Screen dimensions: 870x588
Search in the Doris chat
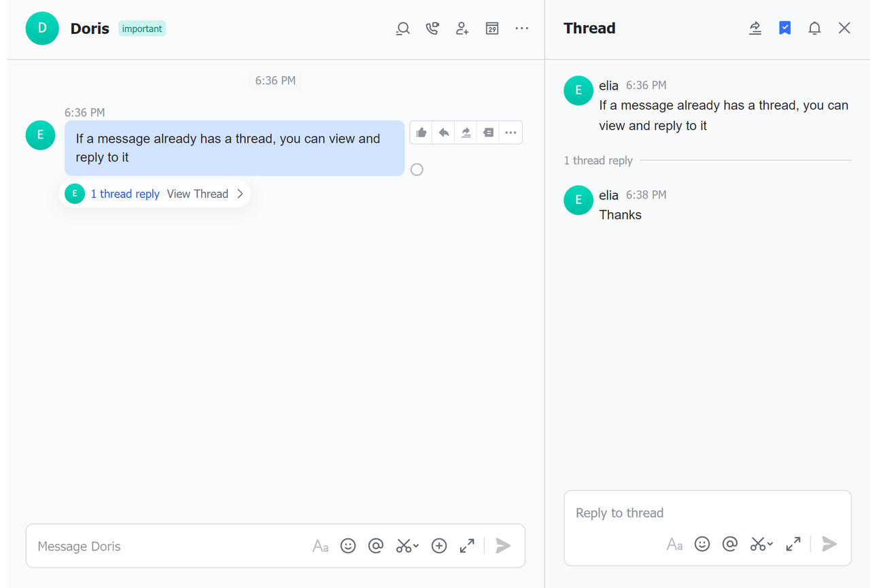pos(403,29)
